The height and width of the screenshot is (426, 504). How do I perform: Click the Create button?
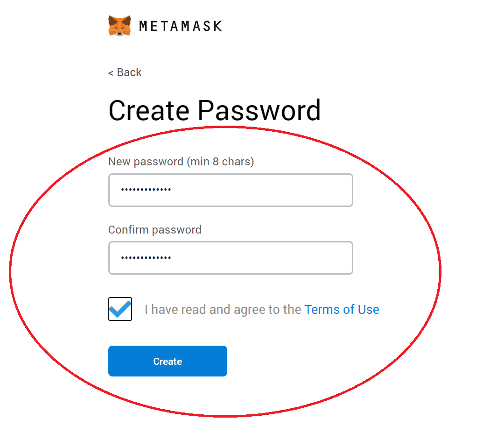point(168,361)
